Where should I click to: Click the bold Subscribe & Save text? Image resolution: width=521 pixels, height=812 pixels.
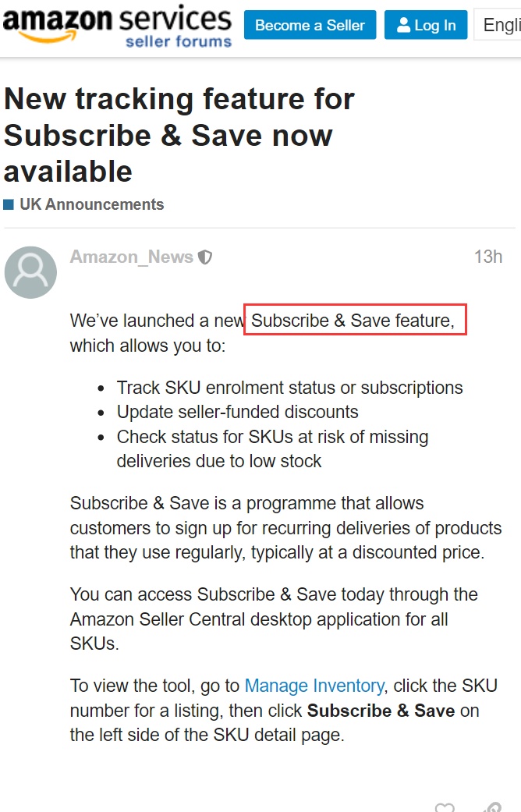point(381,711)
